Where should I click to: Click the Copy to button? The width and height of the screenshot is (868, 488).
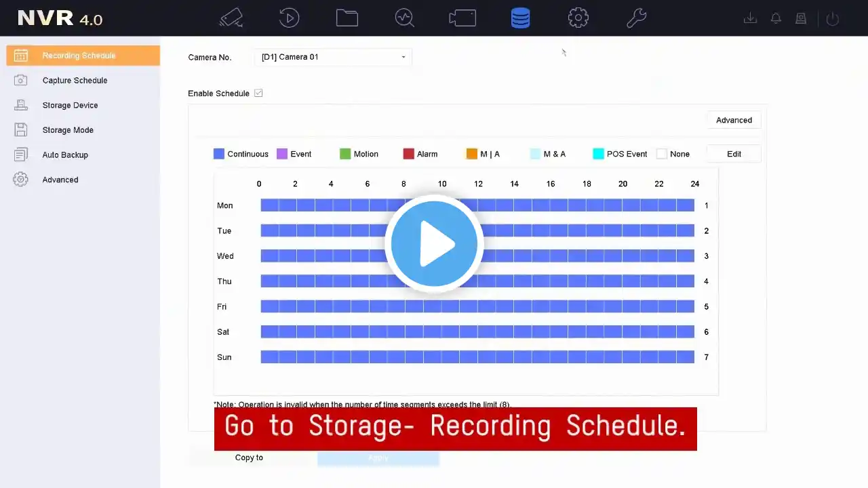coord(249,457)
